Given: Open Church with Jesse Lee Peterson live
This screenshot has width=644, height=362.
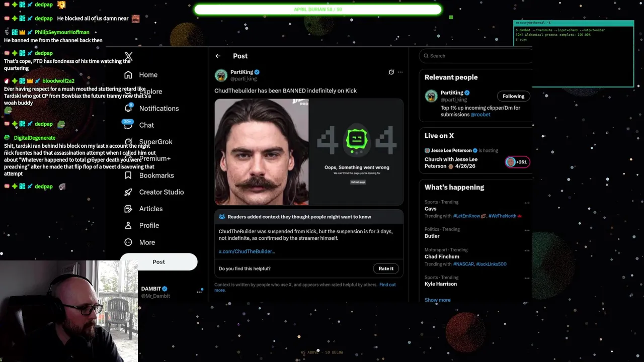Looking at the screenshot, I should 451,163.
